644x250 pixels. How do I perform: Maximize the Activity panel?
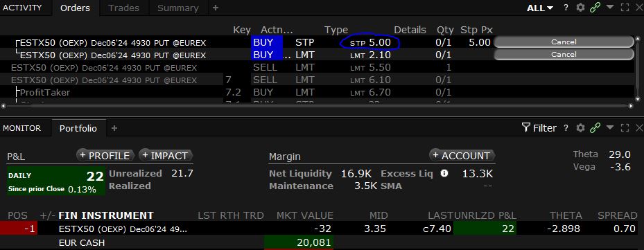(625, 8)
